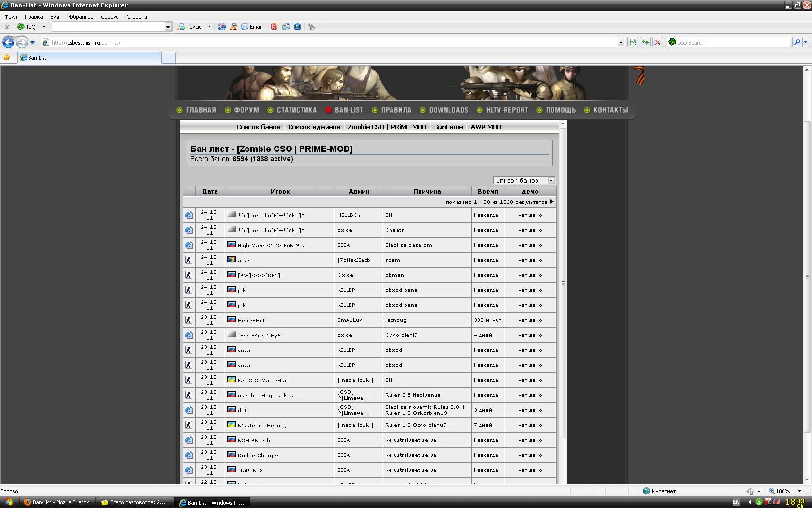This screenshot has width=812, height=508.
Task: Expand the address bar URL history dropdown
Action: 621,42
